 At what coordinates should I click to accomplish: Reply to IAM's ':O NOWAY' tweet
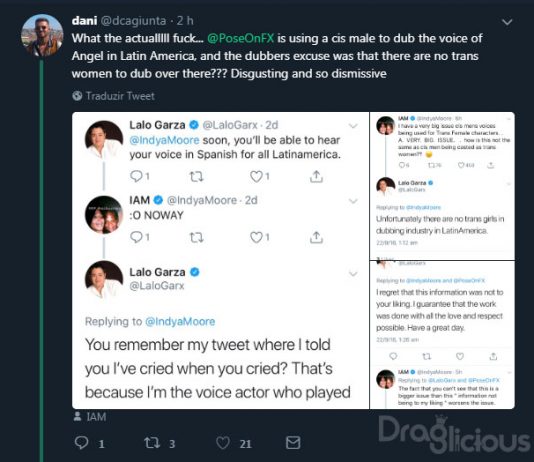(136, 237)
